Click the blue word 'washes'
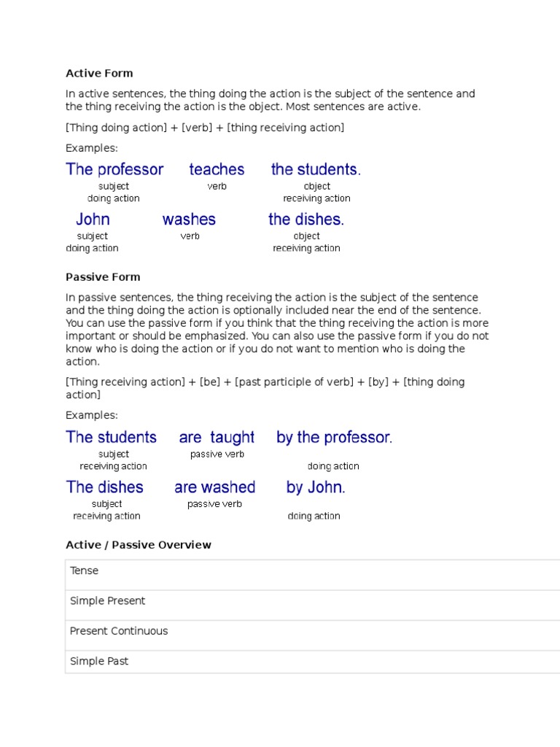The image size is (560, 747). [189, 219]
